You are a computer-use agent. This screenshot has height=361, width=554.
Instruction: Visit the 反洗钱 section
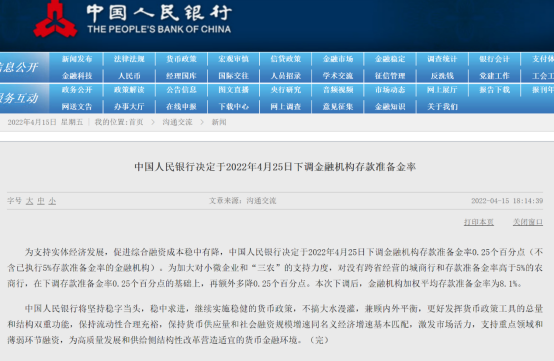[442, 76]
